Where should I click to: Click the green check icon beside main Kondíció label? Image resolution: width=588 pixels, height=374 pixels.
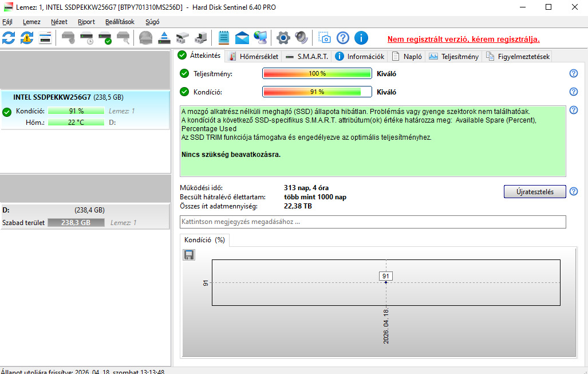pyautogui.click(x=184, y=92)
